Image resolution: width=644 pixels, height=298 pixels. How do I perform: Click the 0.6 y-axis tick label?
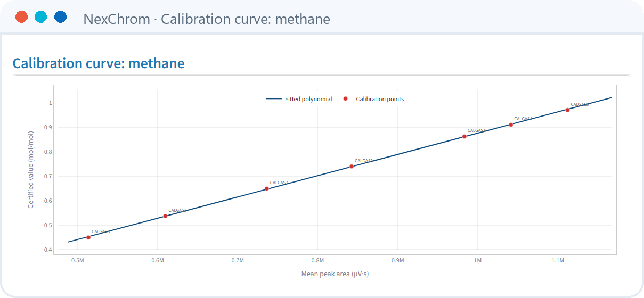[x=47, y=201]
